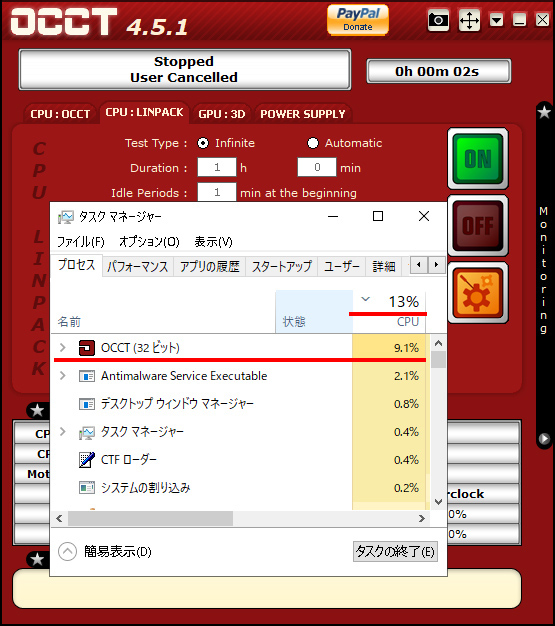Collapse Task Manager via 簡易表示 chevron
555x626 pixels.
[x=67, y=552]
